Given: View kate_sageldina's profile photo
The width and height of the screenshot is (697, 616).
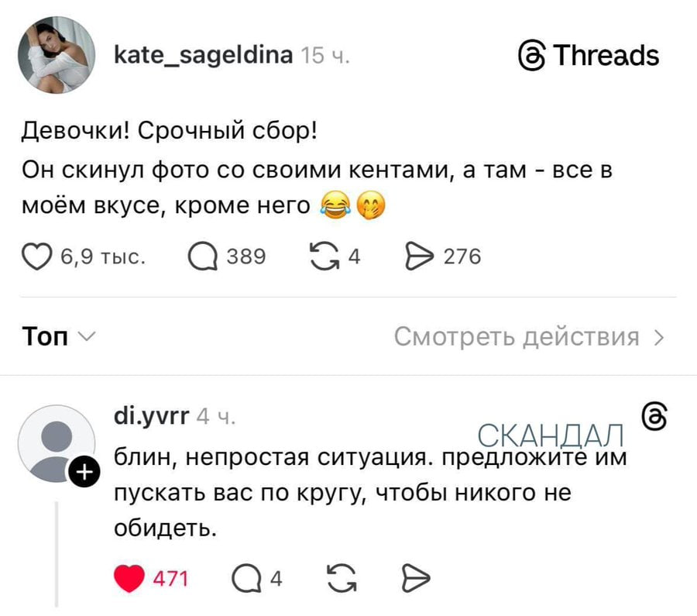Looking at the screenshot, I should tap(57, 55).
